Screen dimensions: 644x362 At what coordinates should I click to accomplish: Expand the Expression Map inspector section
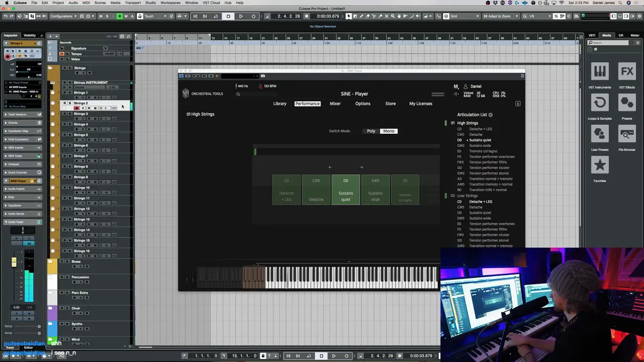point(23,131)
